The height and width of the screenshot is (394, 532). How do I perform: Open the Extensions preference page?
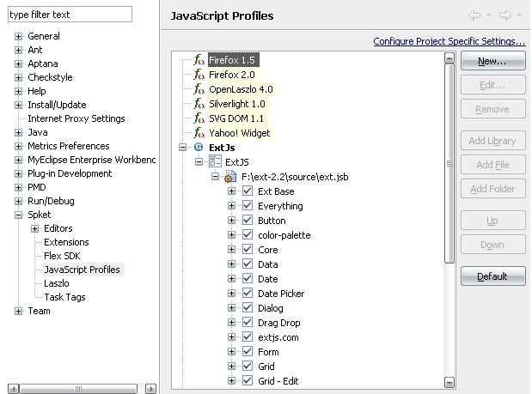pyautogui.click(x=66, y=242)
